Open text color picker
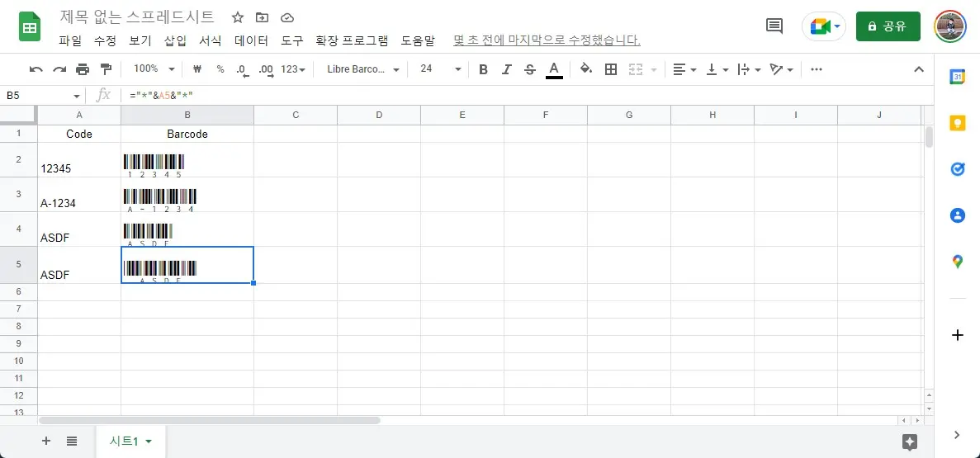This screenshot has height=458, width=980. point(554,69)
